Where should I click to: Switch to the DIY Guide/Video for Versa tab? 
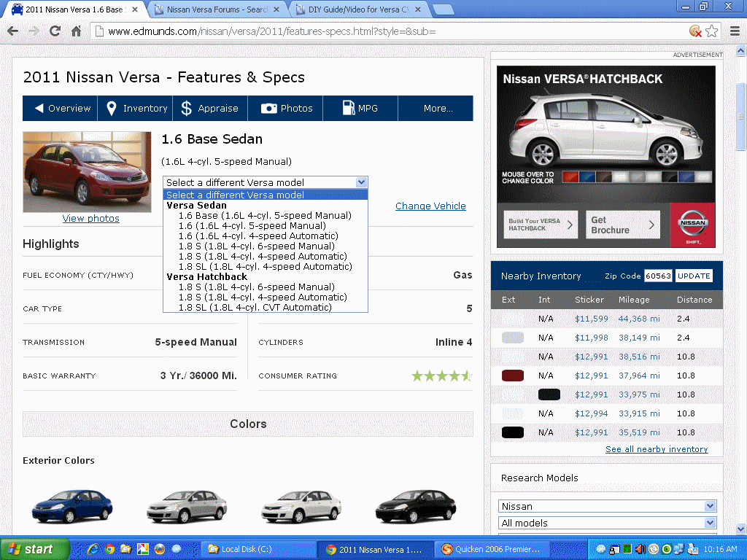click(357, 9)
